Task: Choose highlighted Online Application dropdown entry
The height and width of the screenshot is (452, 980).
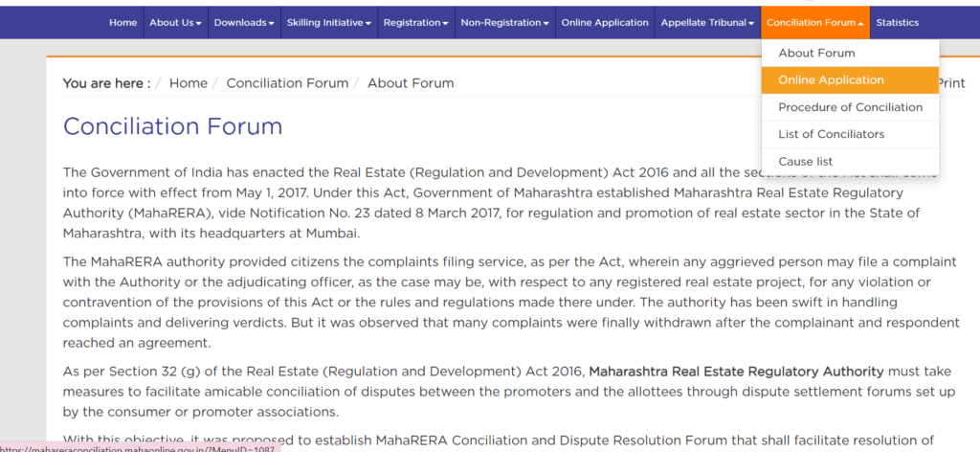Action: pos(850,80)
